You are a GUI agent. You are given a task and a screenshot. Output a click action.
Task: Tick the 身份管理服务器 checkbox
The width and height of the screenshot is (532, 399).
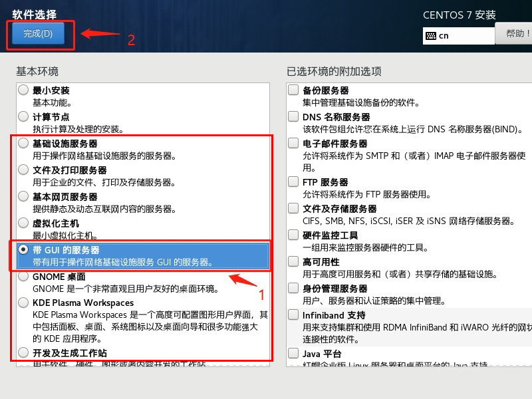coord(293,288)
